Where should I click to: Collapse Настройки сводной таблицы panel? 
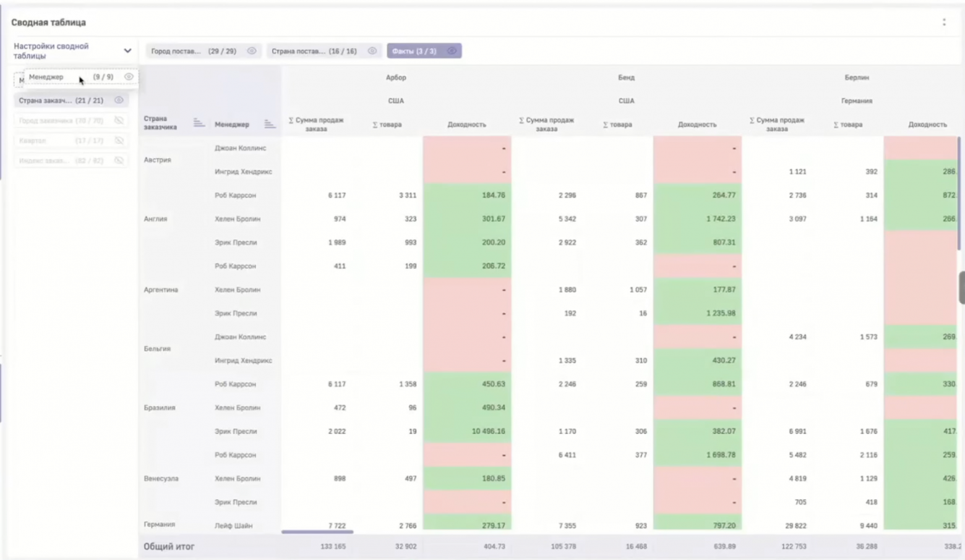(x=127, y=51)
